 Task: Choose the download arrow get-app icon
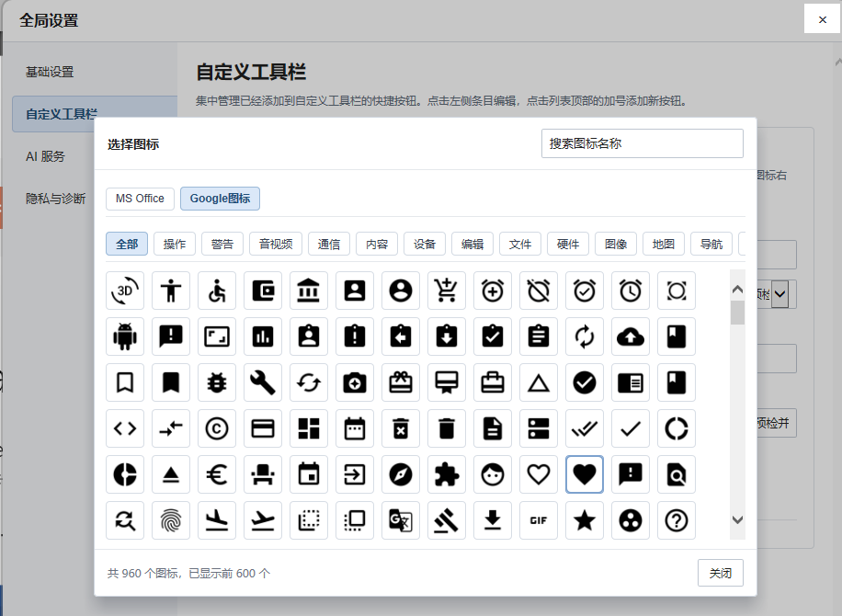493,520
